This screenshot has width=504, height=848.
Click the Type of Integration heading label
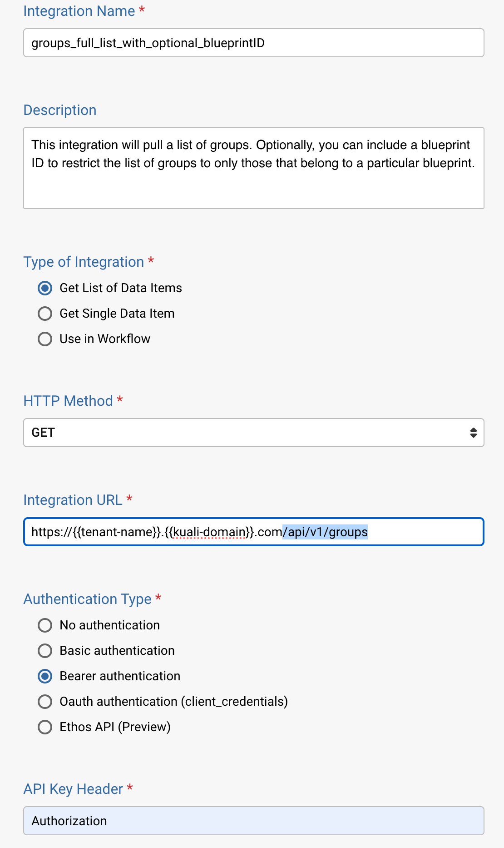tap(84, 262)
